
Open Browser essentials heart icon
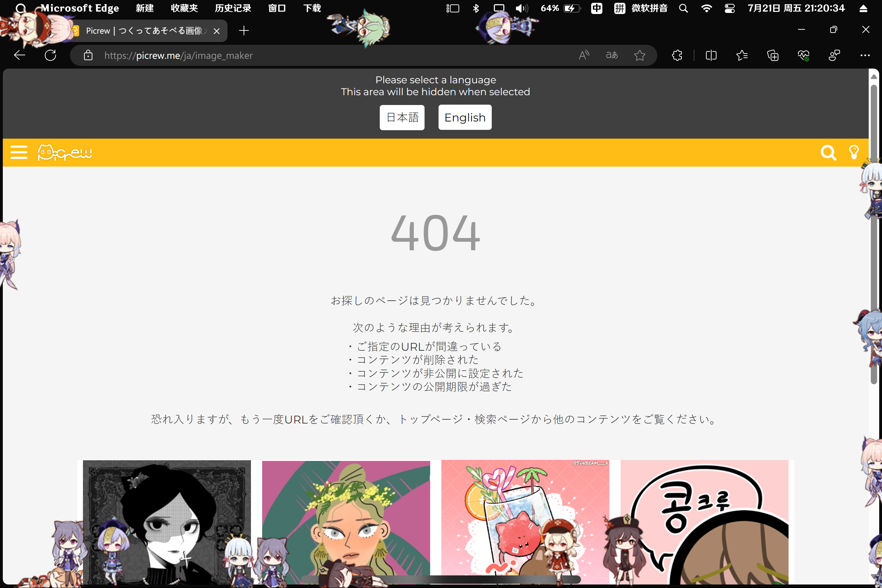click(x=803, y=56)
